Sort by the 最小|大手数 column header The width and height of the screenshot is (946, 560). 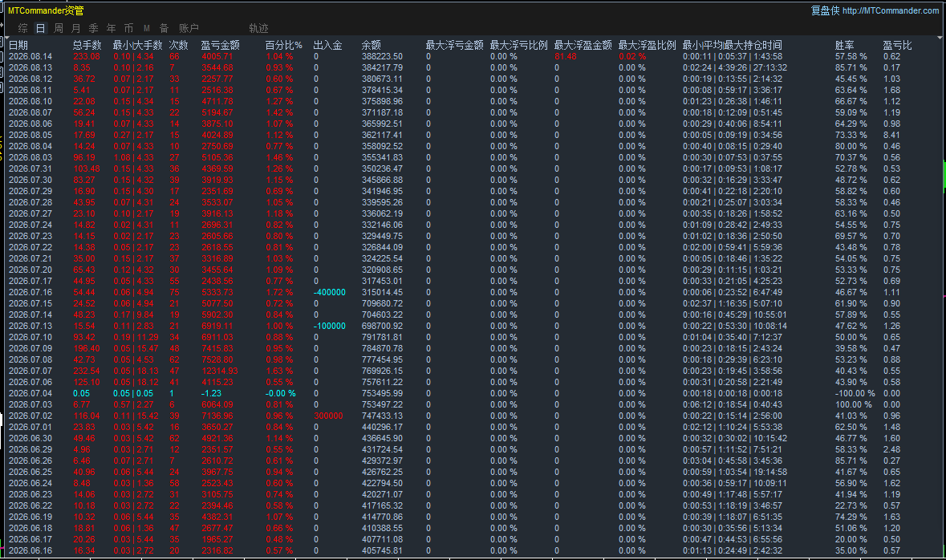(137, 45)
